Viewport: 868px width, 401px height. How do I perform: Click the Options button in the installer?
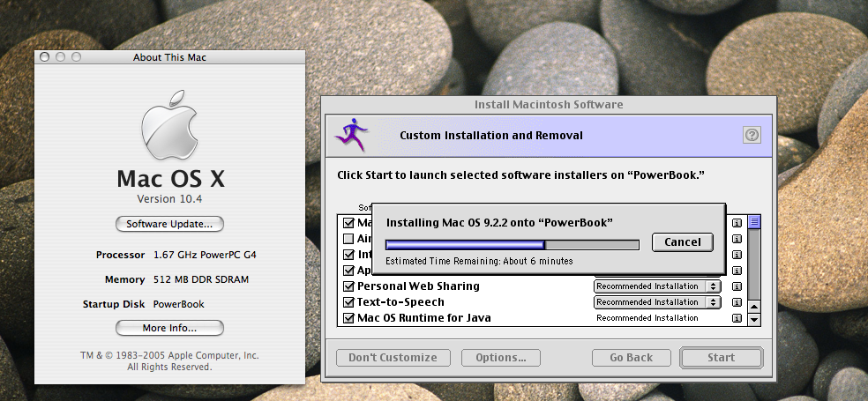coord(501,358)
